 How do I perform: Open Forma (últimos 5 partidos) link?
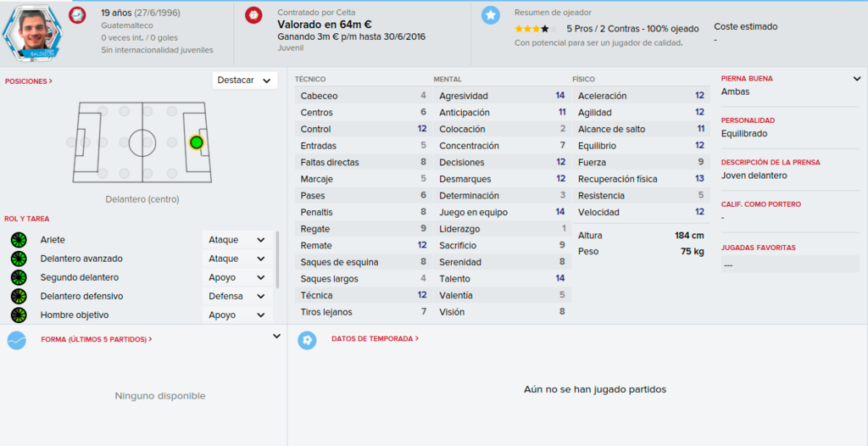tap(97, 339)
